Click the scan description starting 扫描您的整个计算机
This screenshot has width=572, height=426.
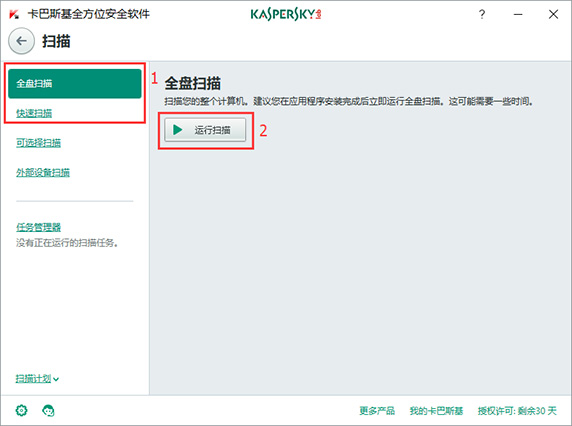click(x=348, y=101)
